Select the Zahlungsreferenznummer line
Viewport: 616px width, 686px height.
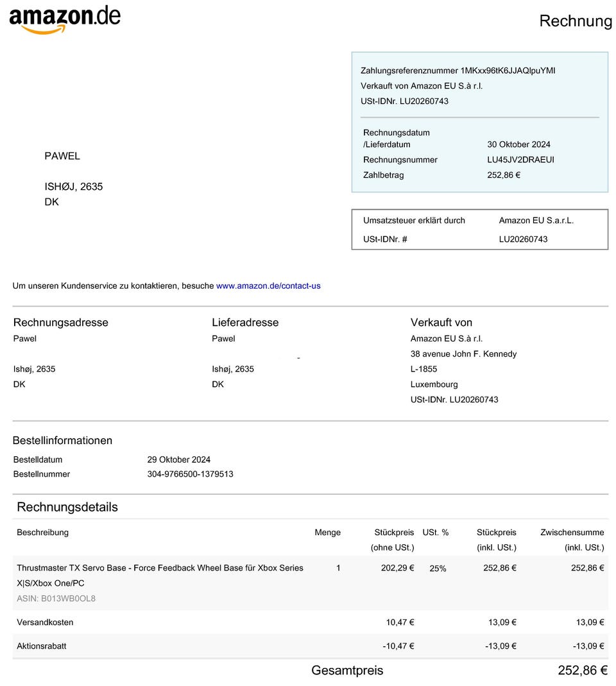(x=458, y=71)
